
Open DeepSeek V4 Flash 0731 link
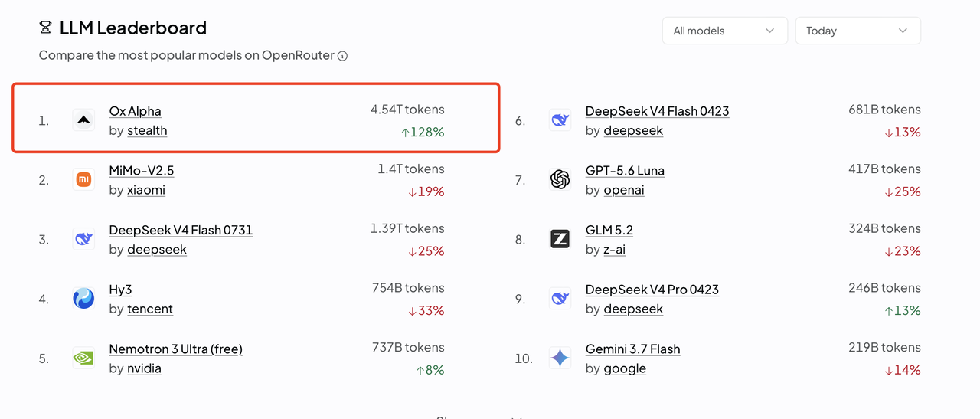(x=181, y=230)
